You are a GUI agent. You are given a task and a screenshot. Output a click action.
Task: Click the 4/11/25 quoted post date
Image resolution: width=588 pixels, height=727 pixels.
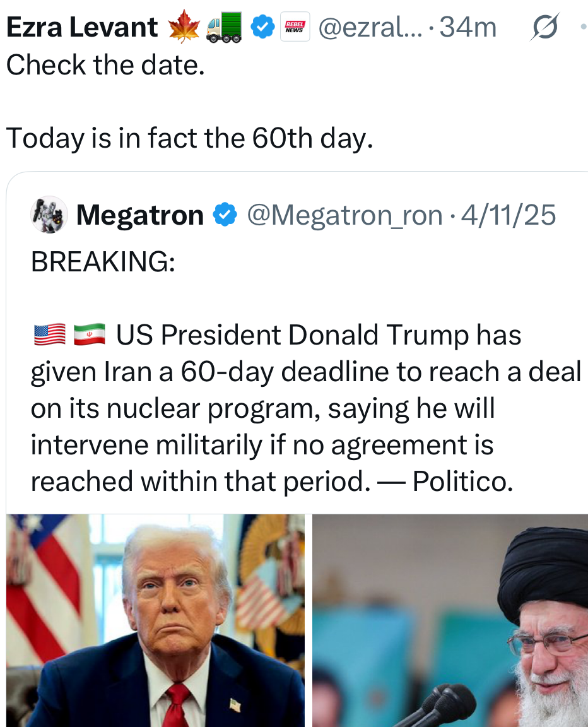[509, 215]
